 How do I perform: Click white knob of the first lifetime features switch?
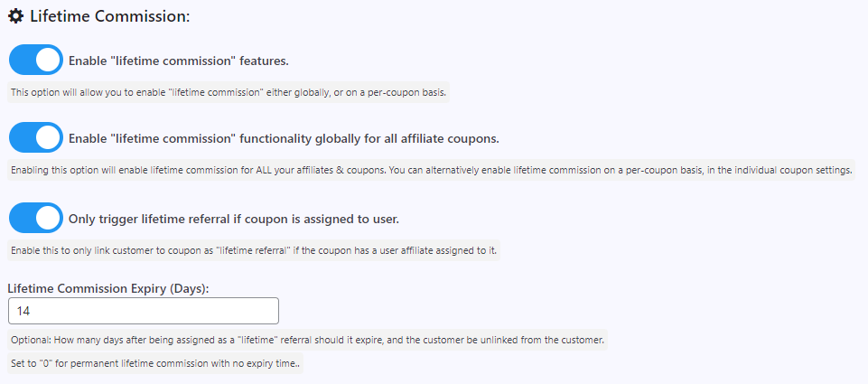point(48,60)
